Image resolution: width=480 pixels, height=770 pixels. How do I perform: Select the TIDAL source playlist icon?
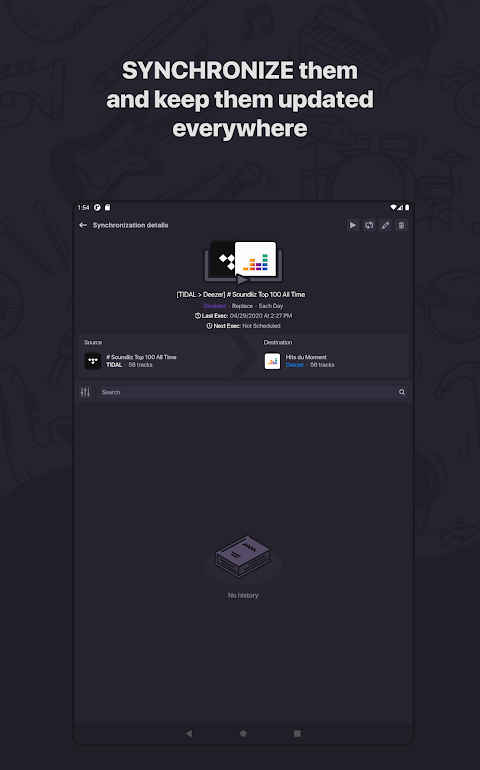[x=92, y=361]
